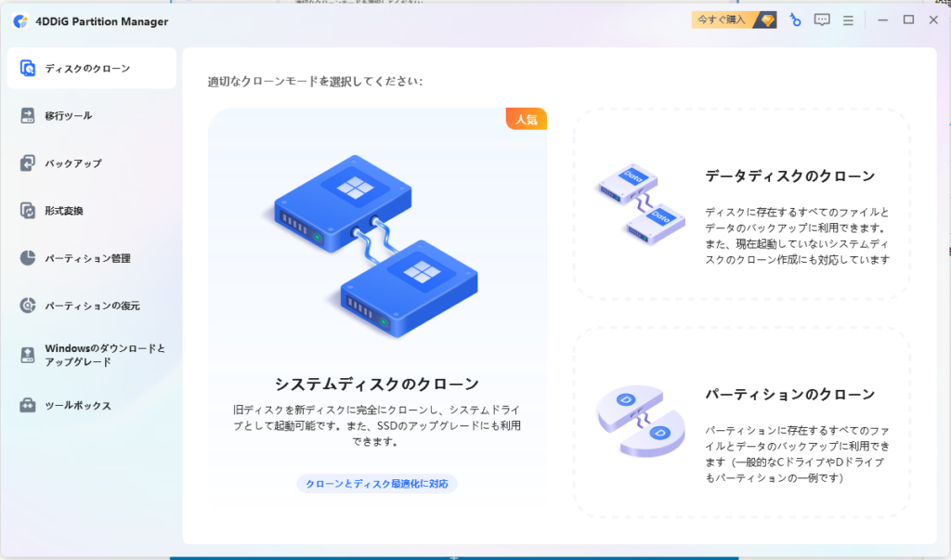
Task: Click the partition clone D-disk illustration
Action: tap(641, 421)
